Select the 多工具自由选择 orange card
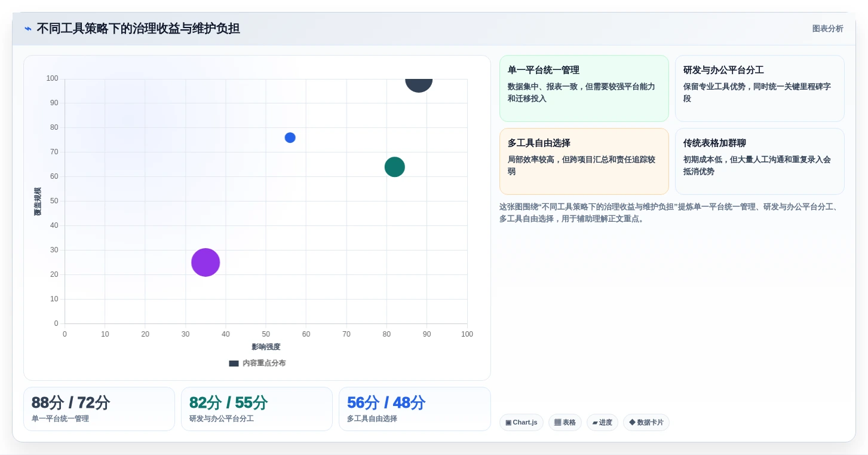Image resolution: width=868 pixels, height=455 pixels. point(584,161)
